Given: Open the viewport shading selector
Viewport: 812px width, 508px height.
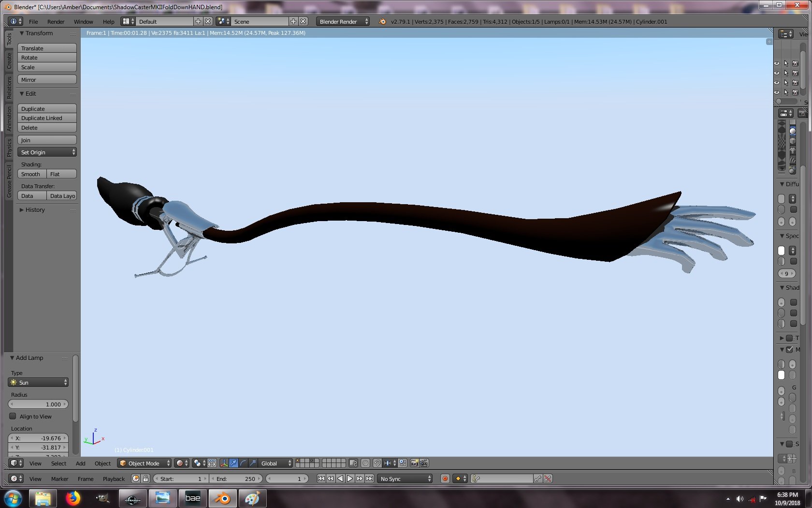Looking at the screenshot, I should pyautogui.click(x=182, y=463).
